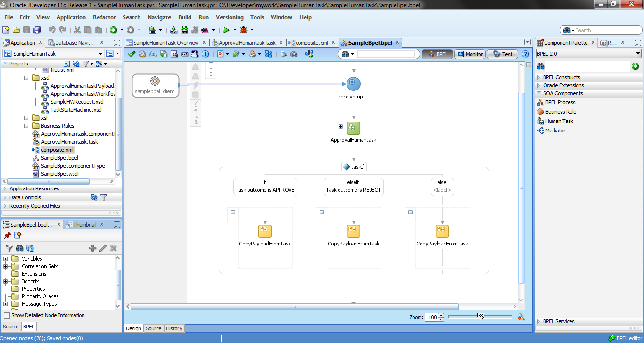Open the Variables (x) editor icon

pos(153,54)
